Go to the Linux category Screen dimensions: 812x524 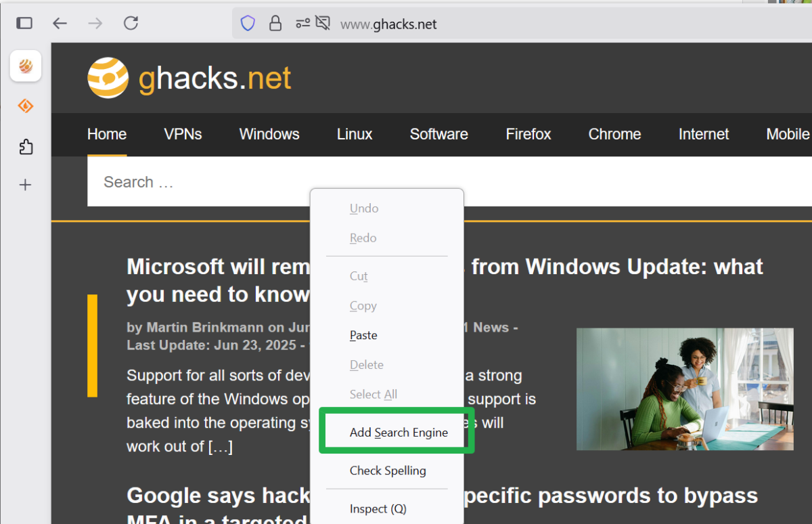point(355,134)
